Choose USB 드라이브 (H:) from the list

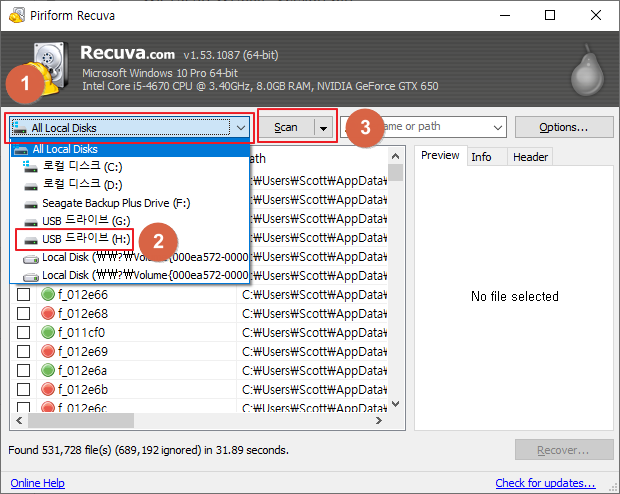pyautogui.click(x=130, y=239)
